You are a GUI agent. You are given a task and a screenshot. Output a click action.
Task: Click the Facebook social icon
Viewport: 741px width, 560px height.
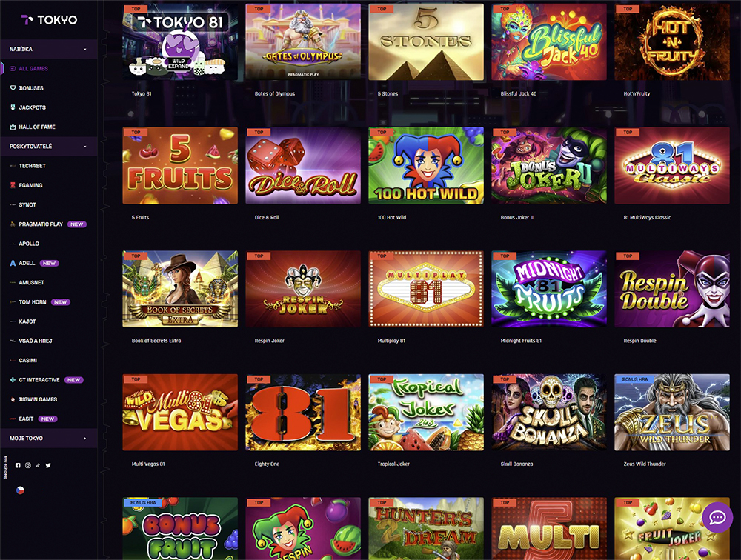(x=18, y=465)
